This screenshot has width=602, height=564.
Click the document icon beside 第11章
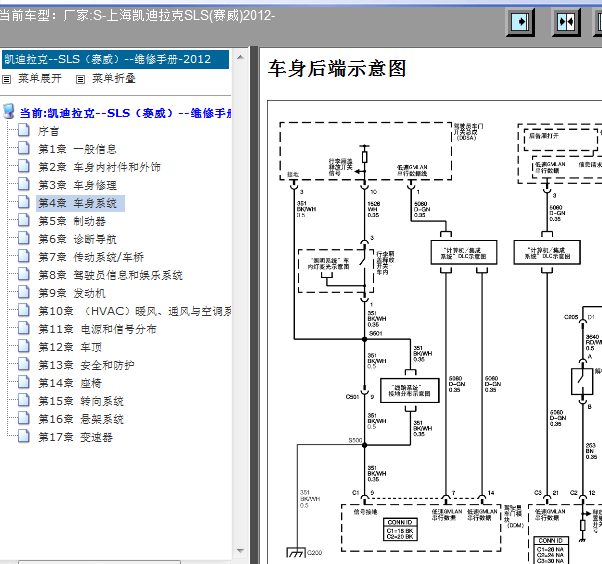(x=24, y=328)
